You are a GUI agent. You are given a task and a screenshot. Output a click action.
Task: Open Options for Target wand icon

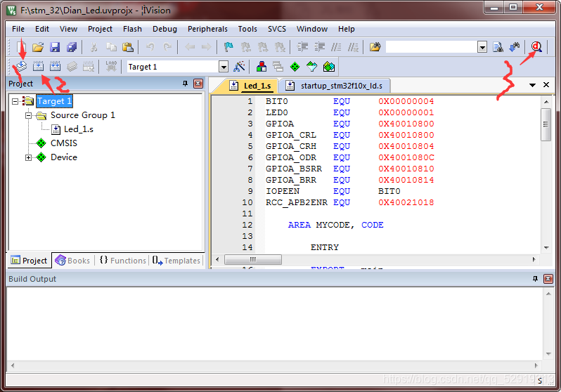[239, 67]
